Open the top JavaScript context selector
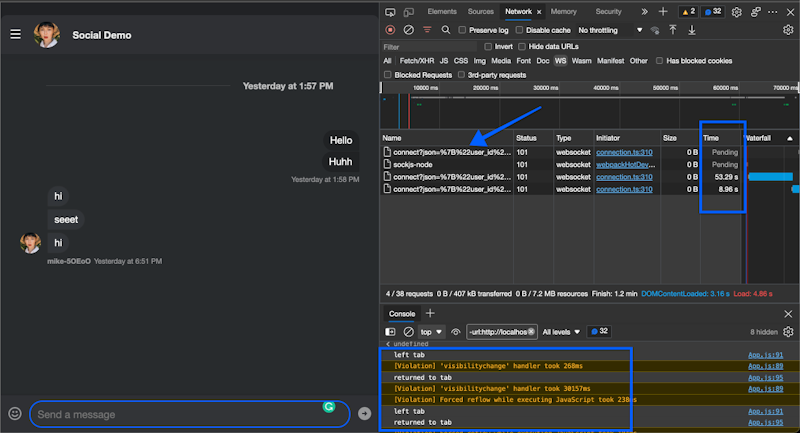The height and width of the screenshot is (433, 800). pyautogui.click(x=431, y=331)
